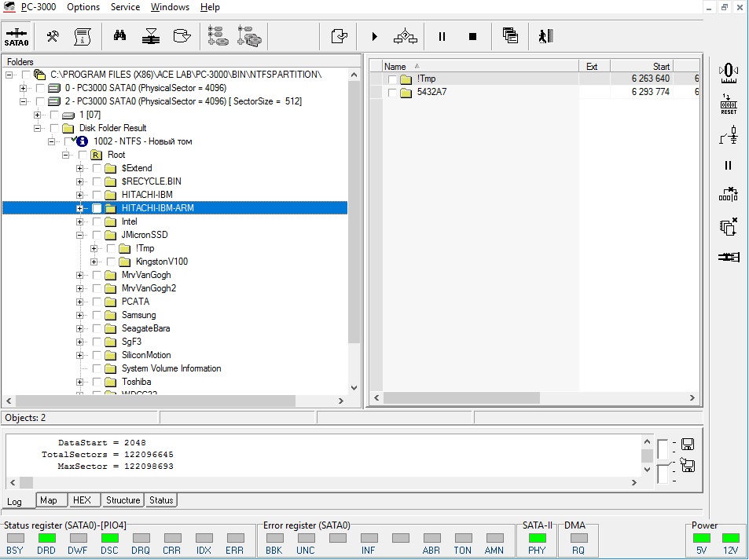Click the SATA0 port toolbar button
This screenshot has width=749, height=560.
17,36
